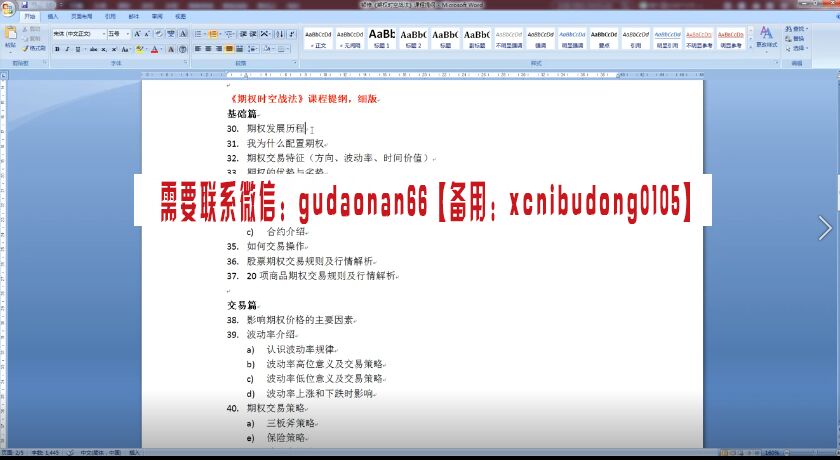The height and width of the screenshot is (460, 840).
Task: Apply the yellow text highlight color
Action: [138, 49]
